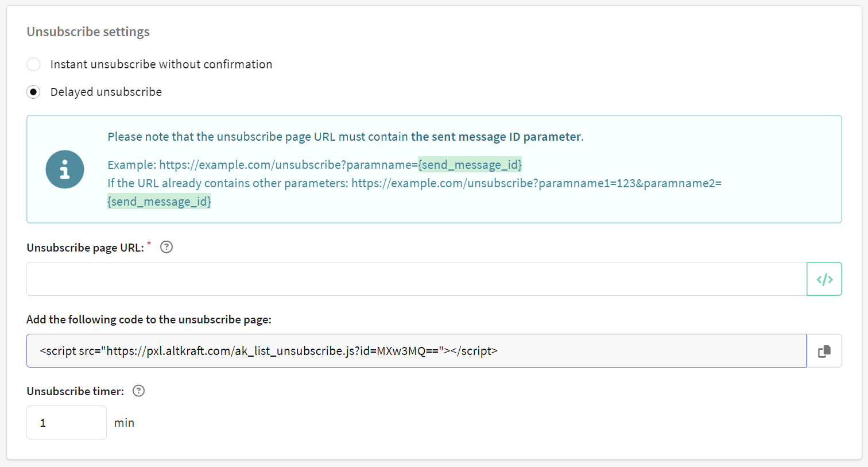Image resolution: width=868 pixels, height=467 pixels.
Task: Click the 'min' unit label
Action: coord(124,423)
